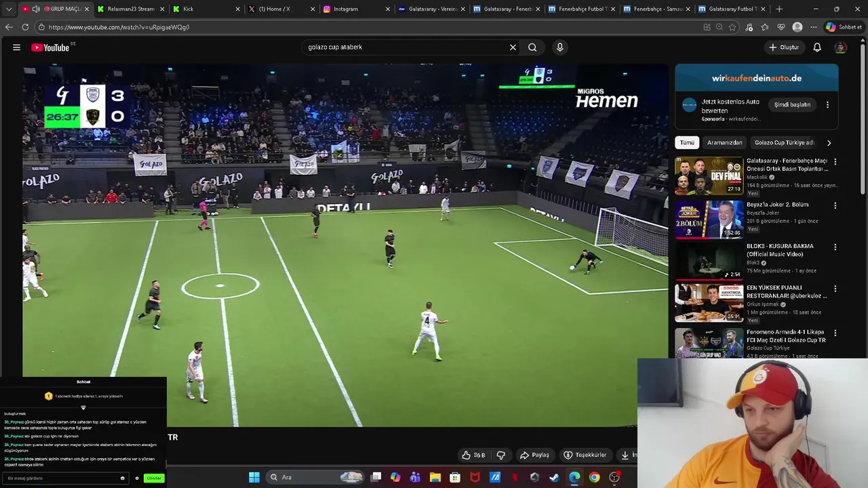Image resolution: width=868 pixels, height=488 pixels.
Task: Open the tab list dropdown in browser
Action: (x=9, y=9)
